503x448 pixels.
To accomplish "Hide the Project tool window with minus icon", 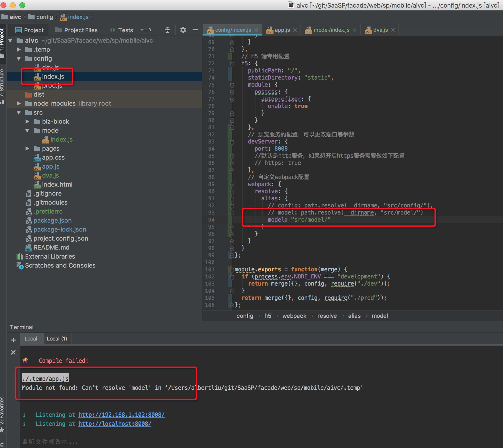I will pyautogui.click(x=195, y=30).
